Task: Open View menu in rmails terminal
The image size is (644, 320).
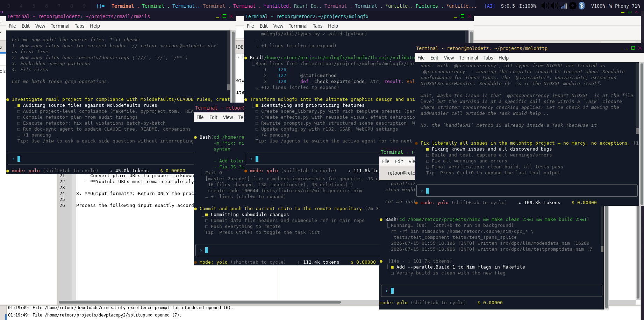Action: coord(40,26)
